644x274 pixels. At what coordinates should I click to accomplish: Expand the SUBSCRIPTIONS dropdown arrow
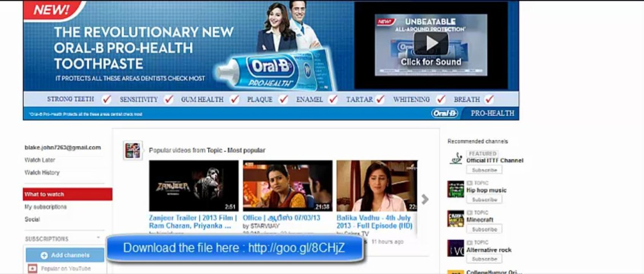(x=98, y=238)
